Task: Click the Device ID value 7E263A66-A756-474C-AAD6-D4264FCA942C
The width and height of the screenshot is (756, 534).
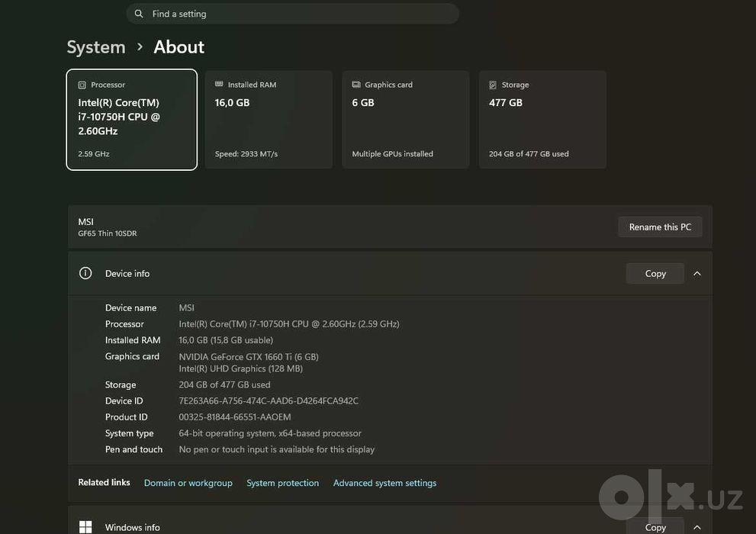Action: pyautogui.click(x=269, y=401)
